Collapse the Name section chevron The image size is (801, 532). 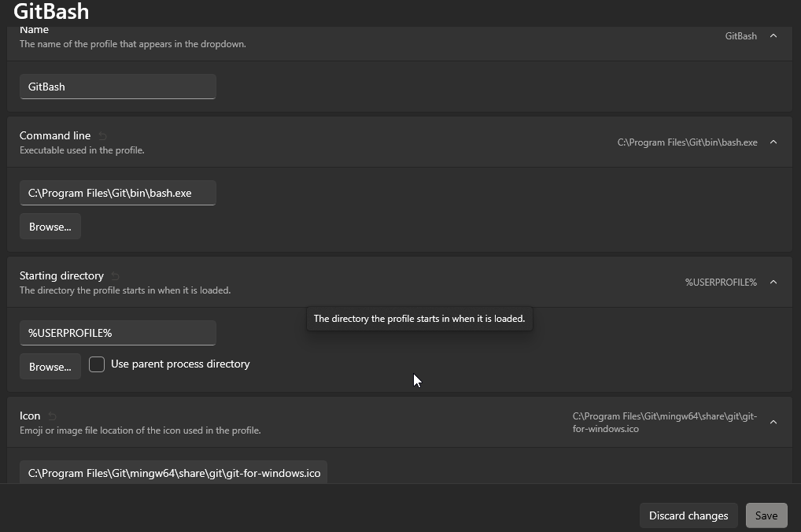pyautogui.click(x=773, y=35)
